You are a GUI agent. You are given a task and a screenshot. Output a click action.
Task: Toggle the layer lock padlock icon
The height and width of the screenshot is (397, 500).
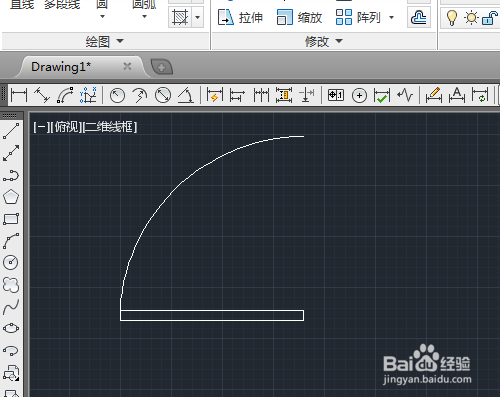[x=489, y=18]
